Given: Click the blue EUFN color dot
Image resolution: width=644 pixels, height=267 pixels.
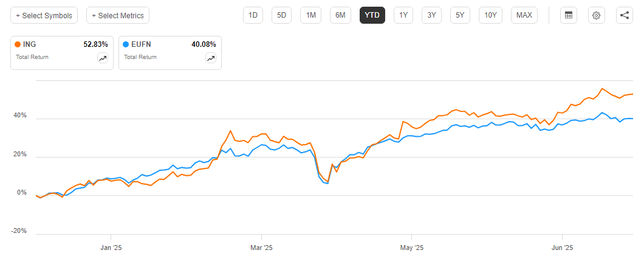Looking at the screenshot, I should (x=126, y=44).
